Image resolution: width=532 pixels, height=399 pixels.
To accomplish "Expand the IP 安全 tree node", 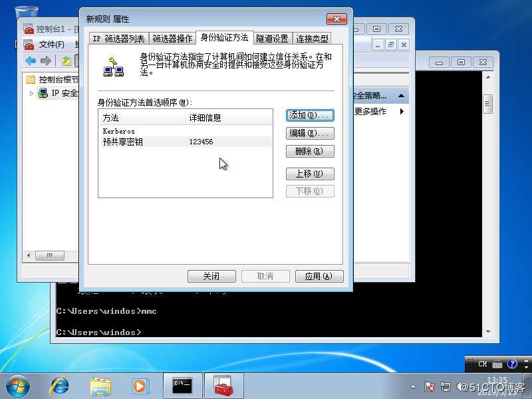I will 31,93.
